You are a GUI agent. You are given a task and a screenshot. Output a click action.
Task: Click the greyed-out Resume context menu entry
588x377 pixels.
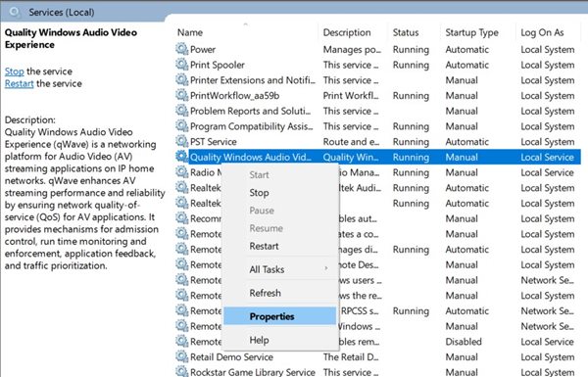coord(279,228)
